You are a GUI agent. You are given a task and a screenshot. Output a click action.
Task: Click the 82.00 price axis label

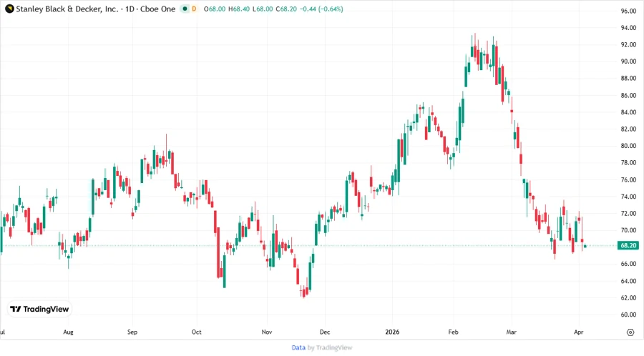coord(628,129)
